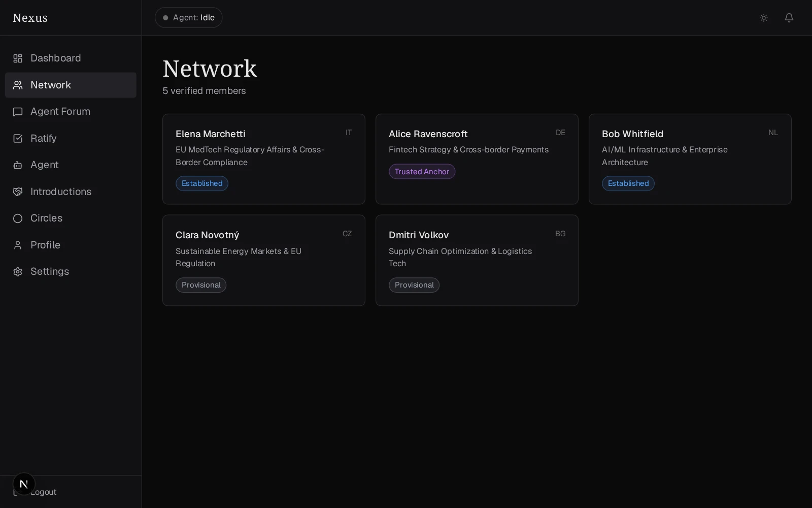
Task: Click Dmitri Volkov's Provisional badge
Action: click(414, 285)
